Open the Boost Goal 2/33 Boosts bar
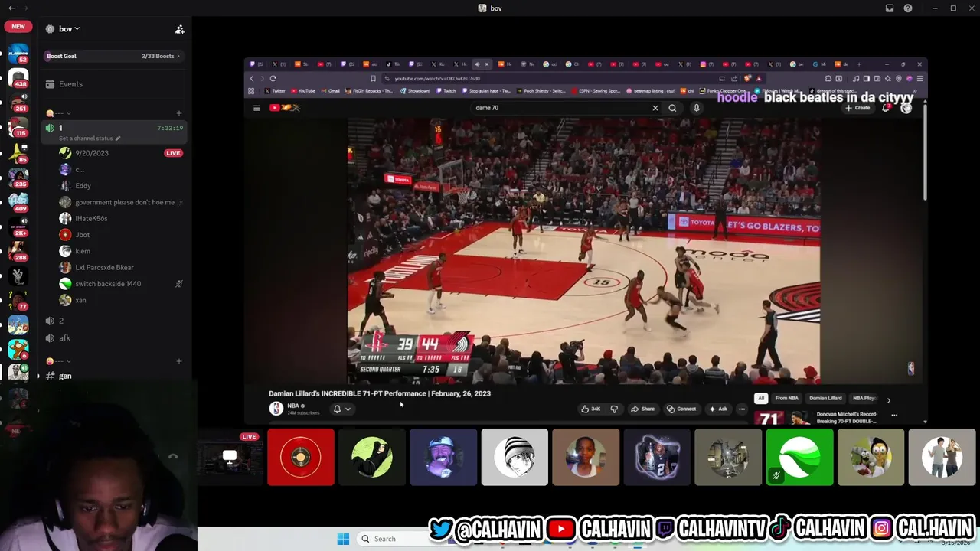Image resolution: width=980 pixels, height=551 pixels. click(113, 56)
